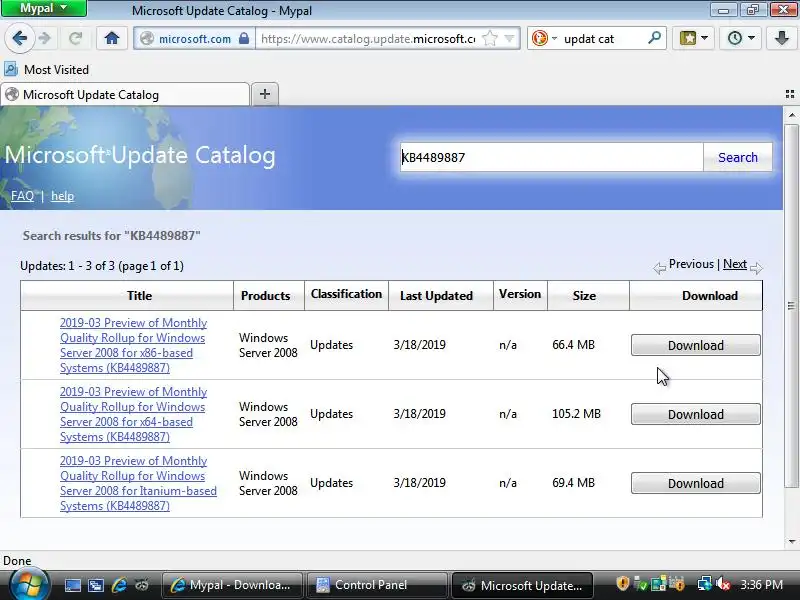The width and height of the screenshot is (800, 600).
Task: Click the Previous left arrow icon
Action: point(660,268)
